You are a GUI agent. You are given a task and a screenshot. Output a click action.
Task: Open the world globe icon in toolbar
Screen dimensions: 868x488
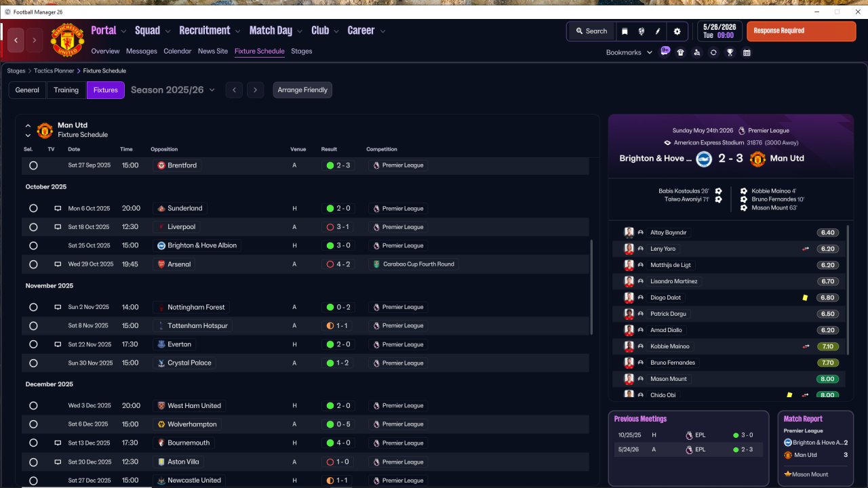pos(641,31)
